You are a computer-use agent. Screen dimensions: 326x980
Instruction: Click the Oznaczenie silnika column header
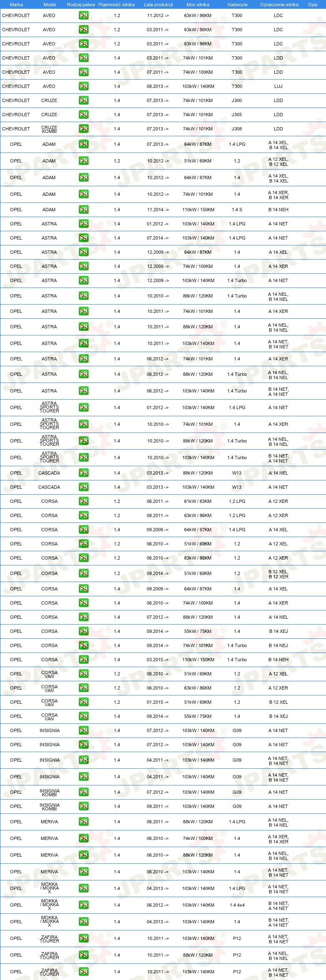(279, 5)
